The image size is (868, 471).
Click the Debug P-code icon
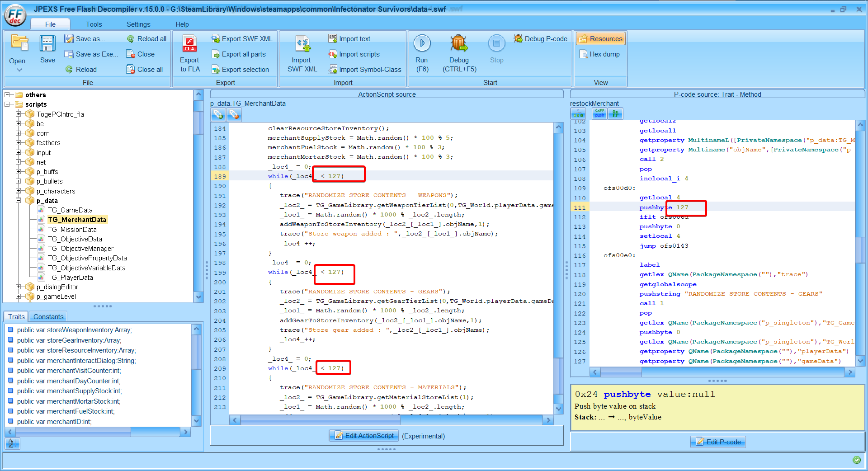pos(518,39)
